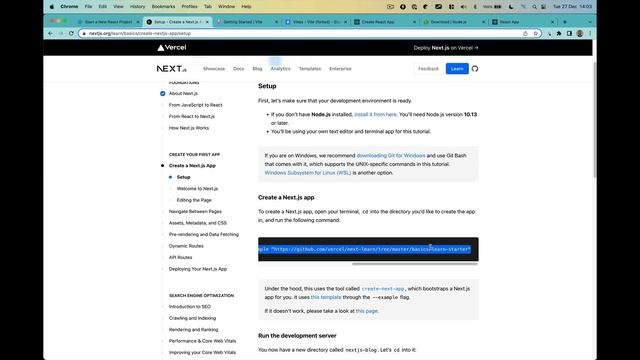Select 'Welcome to Next.js' in the sidebar
640x360 pixels.
click(x=197, y=189)
